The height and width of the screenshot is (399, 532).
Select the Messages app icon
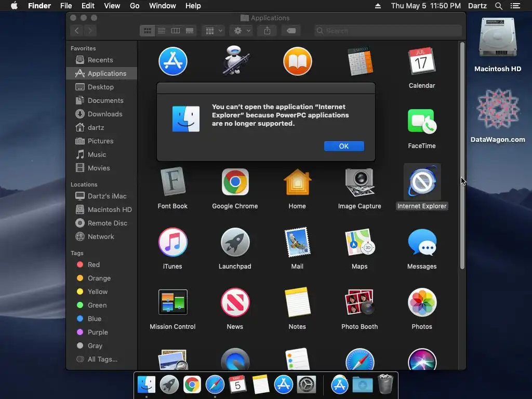click(422, 242)
